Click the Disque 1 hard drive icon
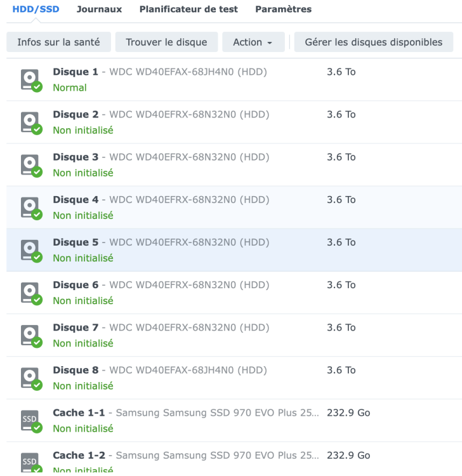The image size is (462, 476). (30, 79)
